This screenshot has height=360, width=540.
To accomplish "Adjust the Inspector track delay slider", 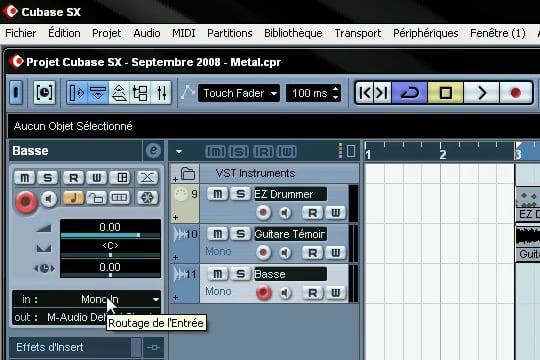I will [x=110, y=275].
